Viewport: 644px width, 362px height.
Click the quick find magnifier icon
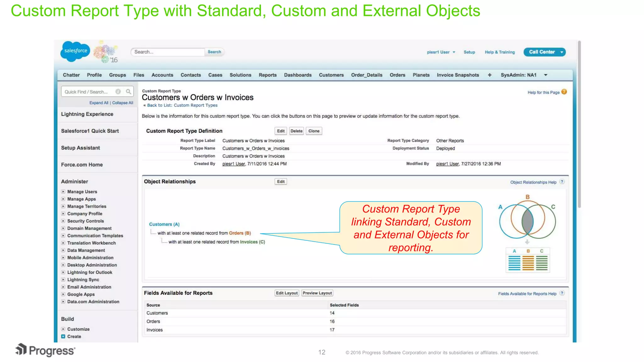tap(128, 92)
